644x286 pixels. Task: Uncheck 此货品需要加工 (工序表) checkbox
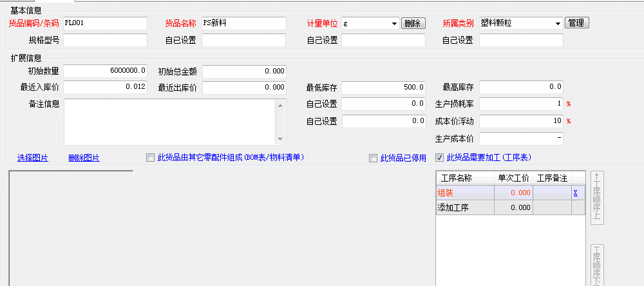click(440, 157)
